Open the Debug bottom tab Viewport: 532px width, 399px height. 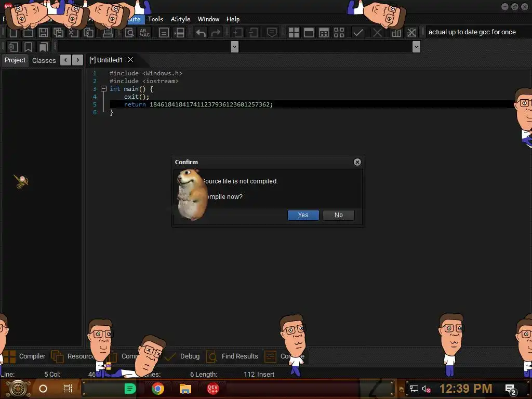pyautogui.click(x=182, y=356)
